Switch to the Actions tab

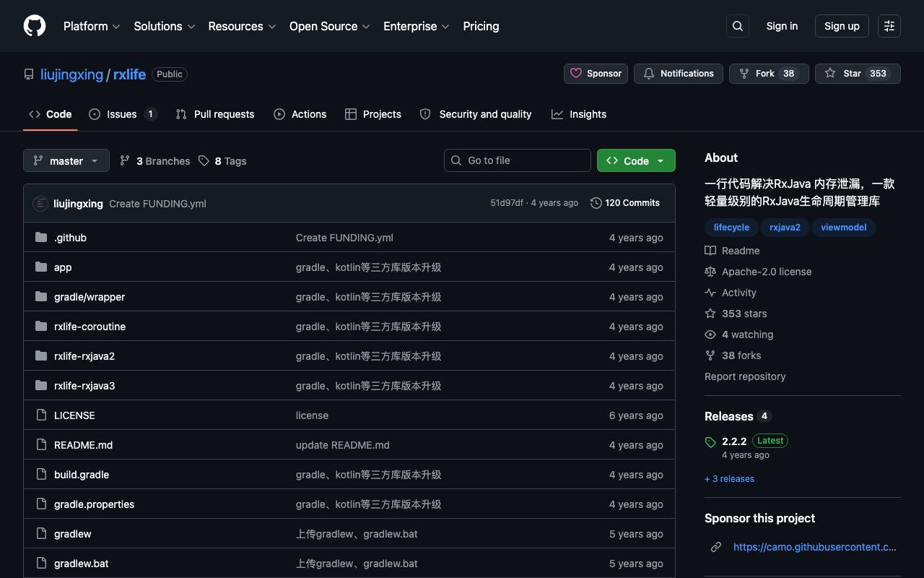[300, 114]
